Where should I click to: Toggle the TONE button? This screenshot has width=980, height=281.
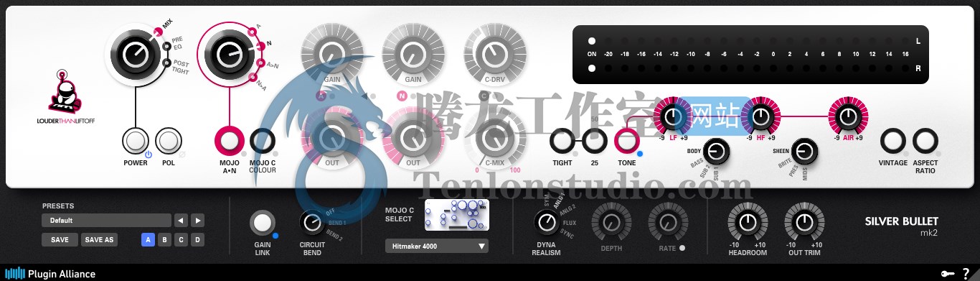point(626,141)
